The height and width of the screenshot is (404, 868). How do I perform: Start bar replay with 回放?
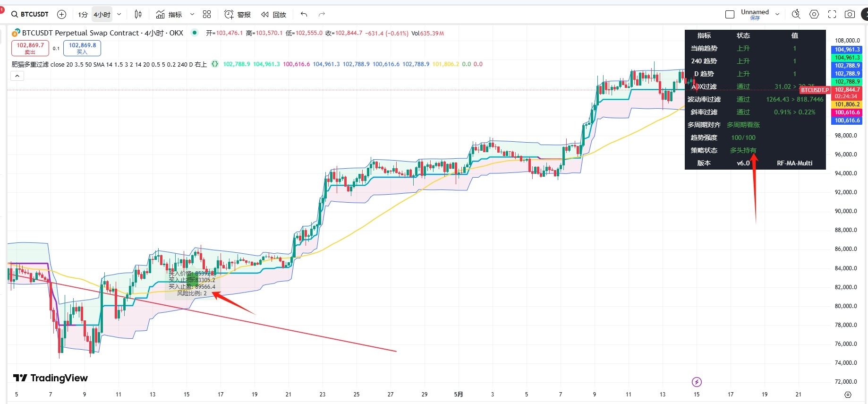coord(274,15)
